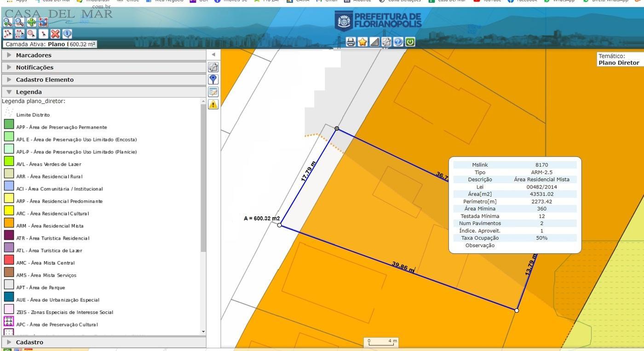Select the measure distance line tool
The image size is (644, 351).
click(x=8, y=34)
